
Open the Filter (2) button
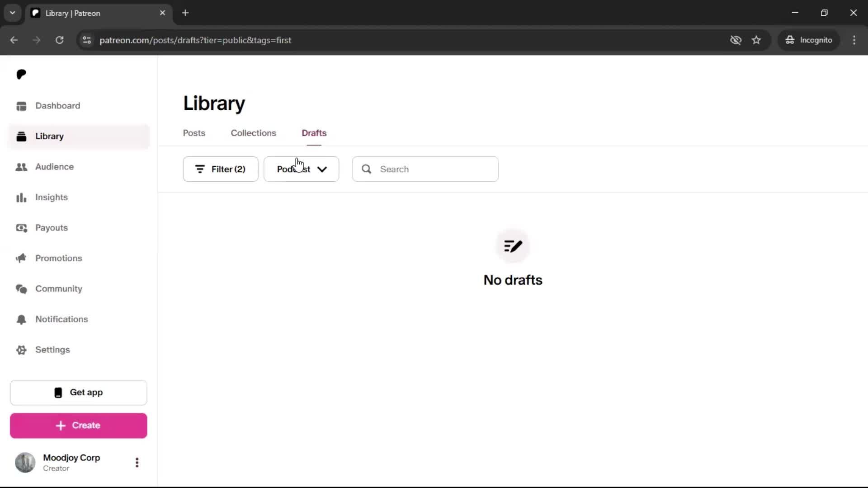(x=221, y=169)
